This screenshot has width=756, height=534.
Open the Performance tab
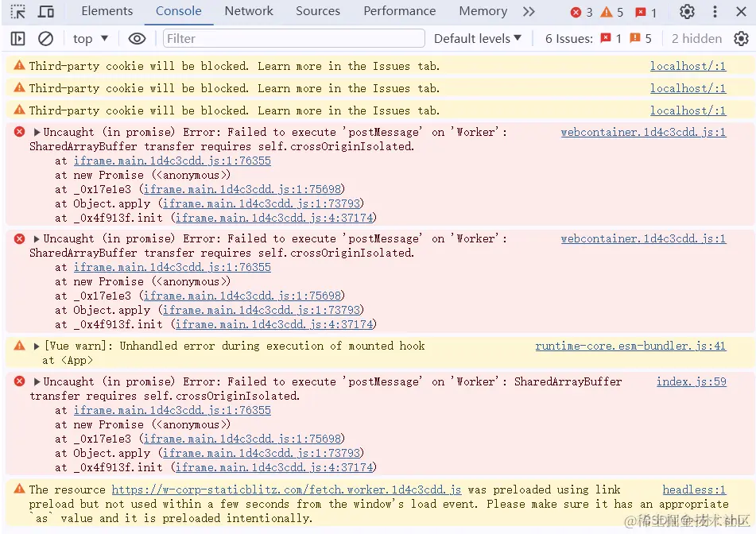pos(400,11)
